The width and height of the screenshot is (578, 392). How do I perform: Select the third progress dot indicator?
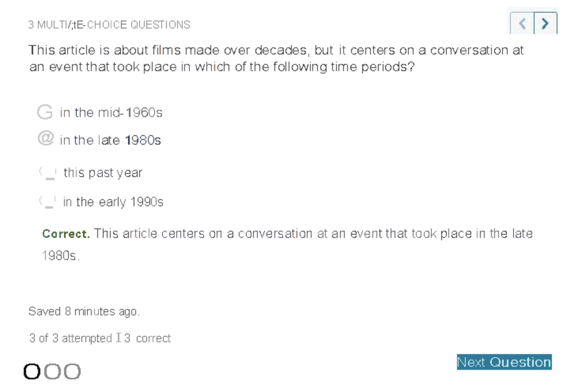tap(72, 371)
